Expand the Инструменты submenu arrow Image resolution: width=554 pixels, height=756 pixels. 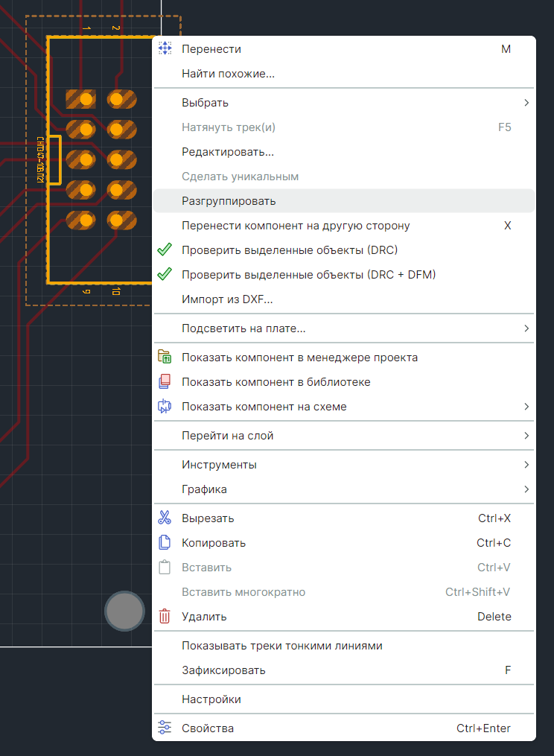click(526, 465)
